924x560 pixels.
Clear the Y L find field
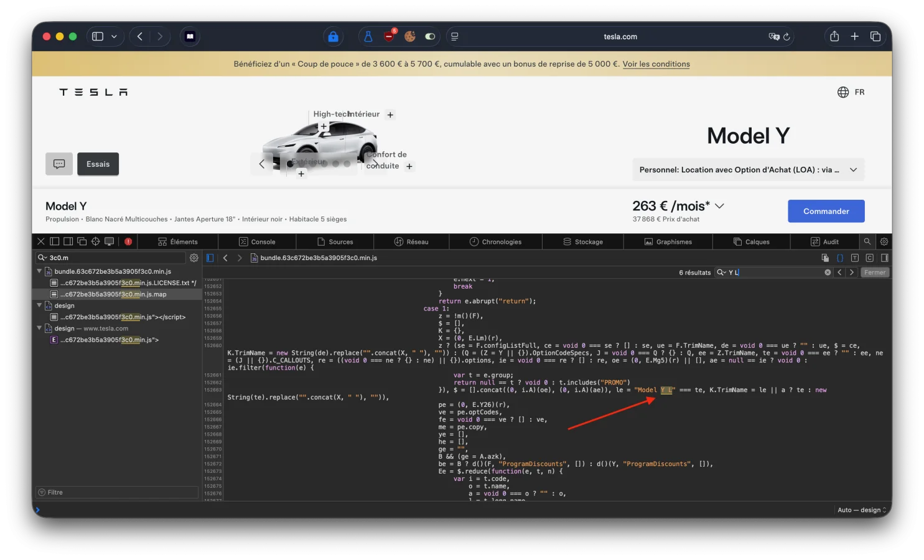[828, 273]
